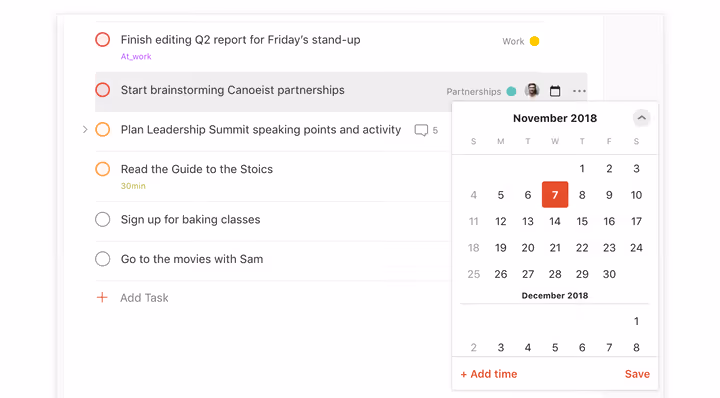Click the teal Partnerships color dot
This screenshot has width=720, height=398.
point(511,91)
